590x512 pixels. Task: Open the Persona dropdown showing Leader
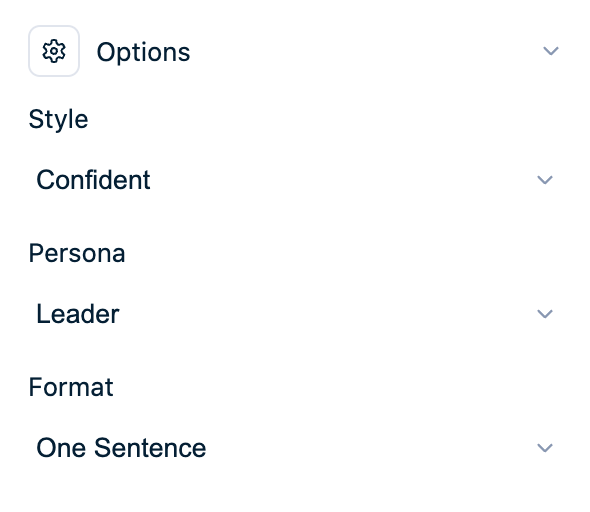tap(295, 314)
